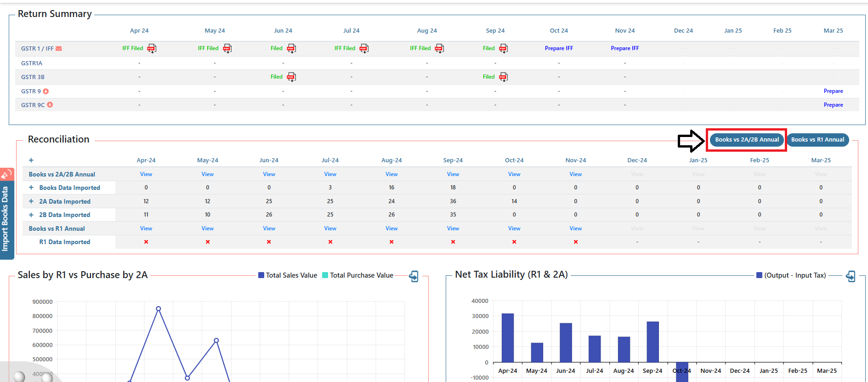
Task: Select the 2A Data Imported value 14 for Oct-24
Action: [514, 201]
